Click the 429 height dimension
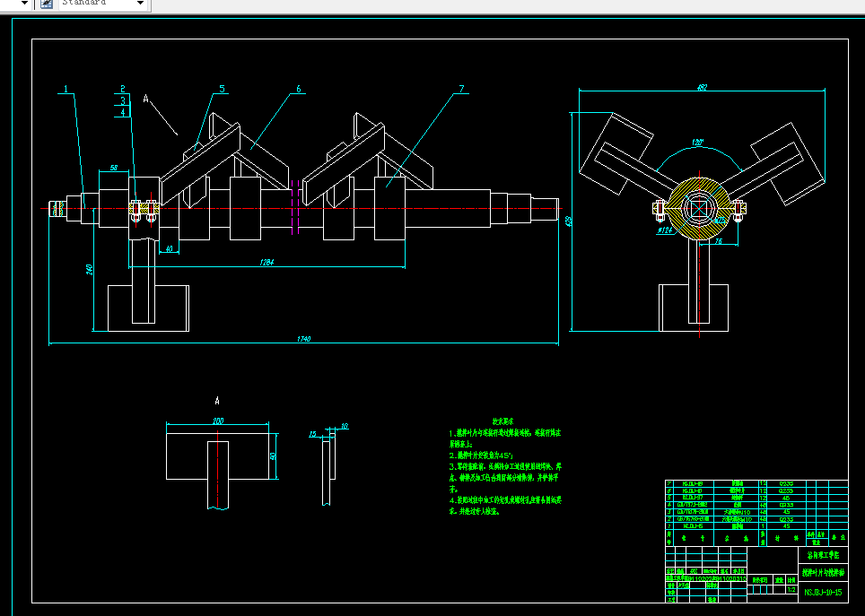The image size is (865, 616). pos(569,221)
